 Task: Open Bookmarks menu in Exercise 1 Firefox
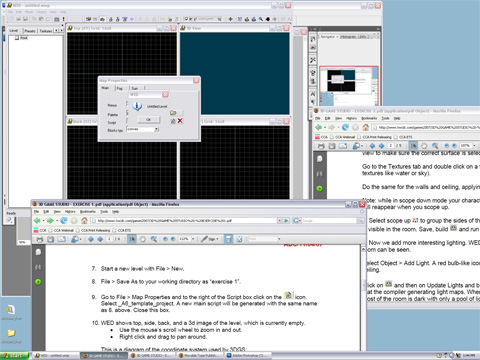pyautogui.click(x=88, y=212)
